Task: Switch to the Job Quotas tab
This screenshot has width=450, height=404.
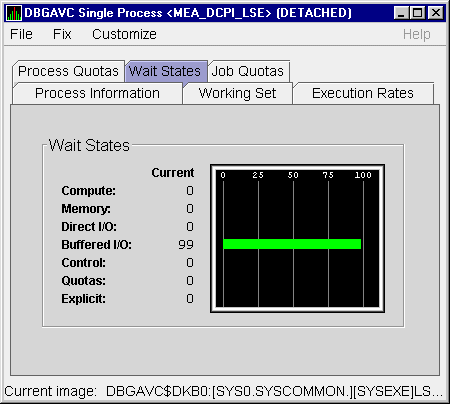Action: click(x=248, y=71)
